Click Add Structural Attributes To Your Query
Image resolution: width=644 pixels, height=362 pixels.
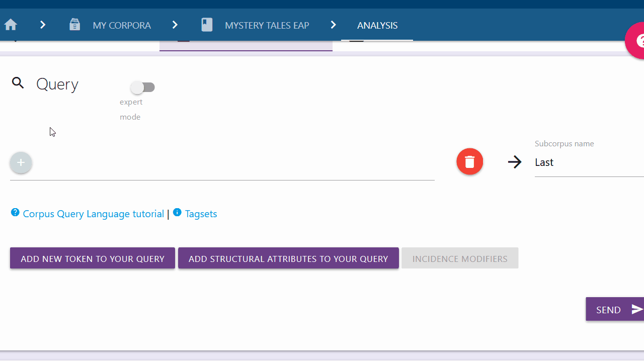click(288, 258)
